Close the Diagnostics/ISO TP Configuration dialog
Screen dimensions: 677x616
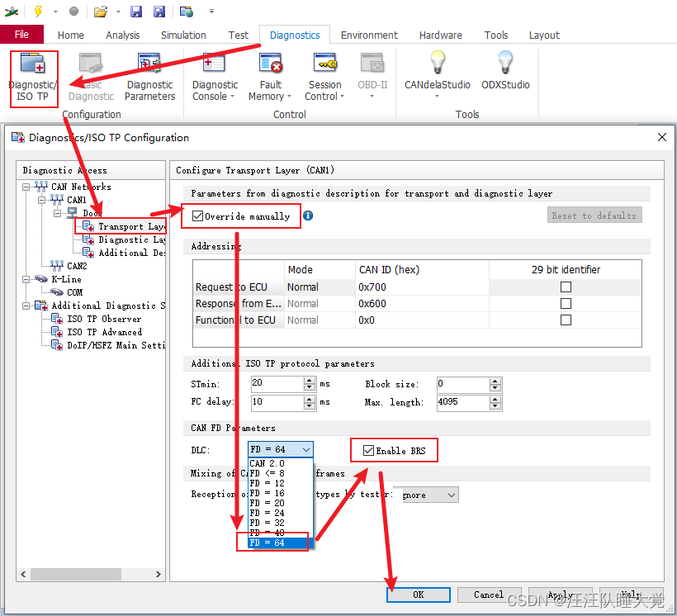click(662, 137)
